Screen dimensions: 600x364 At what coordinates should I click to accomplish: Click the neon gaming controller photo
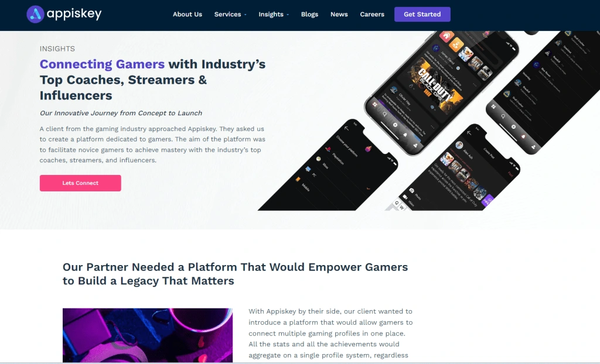tap(148, 335)
